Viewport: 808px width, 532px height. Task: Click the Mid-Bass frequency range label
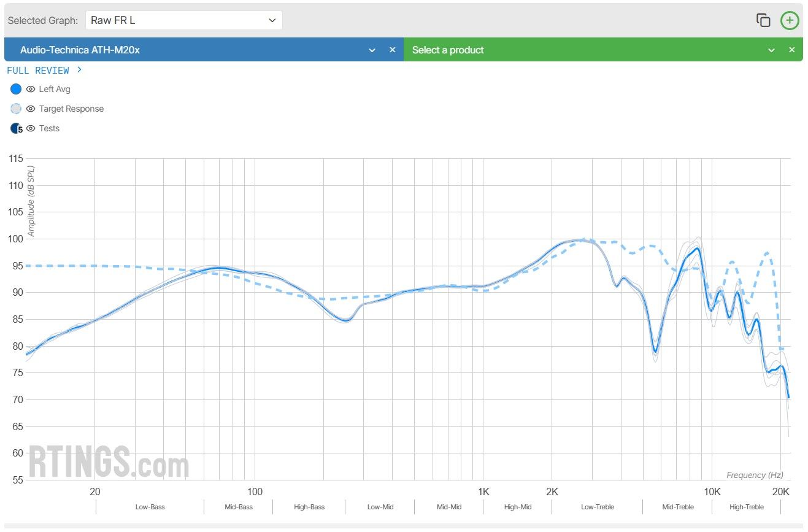238,507
